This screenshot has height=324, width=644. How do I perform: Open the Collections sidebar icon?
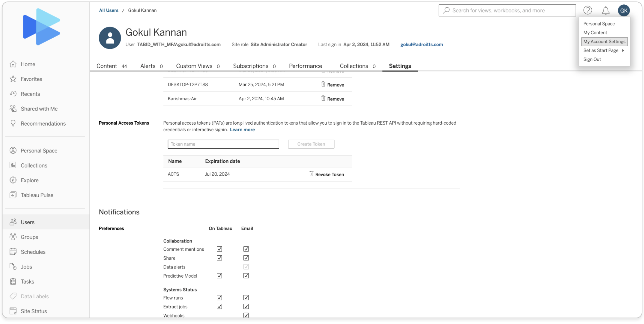(x=13, y=165)
